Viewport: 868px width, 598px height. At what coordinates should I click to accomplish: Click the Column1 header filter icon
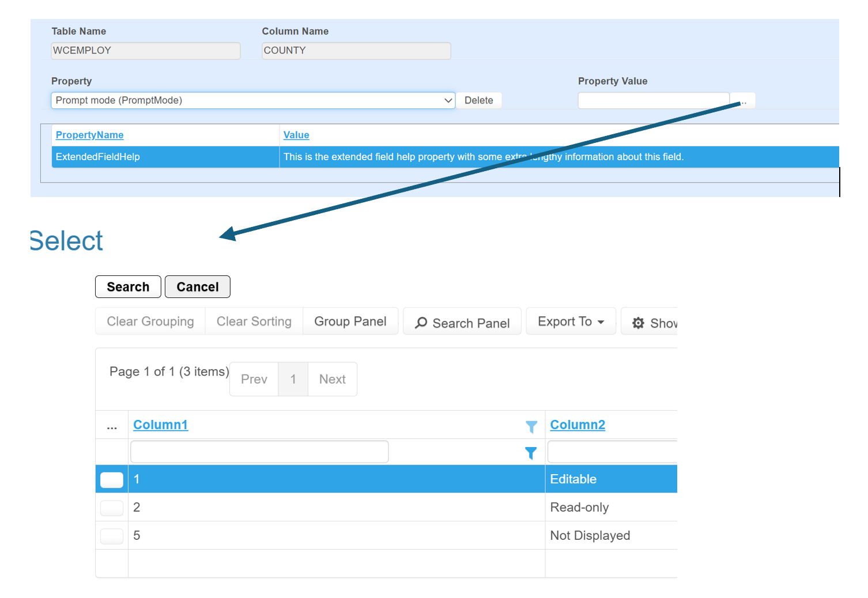tap(531, 426)
